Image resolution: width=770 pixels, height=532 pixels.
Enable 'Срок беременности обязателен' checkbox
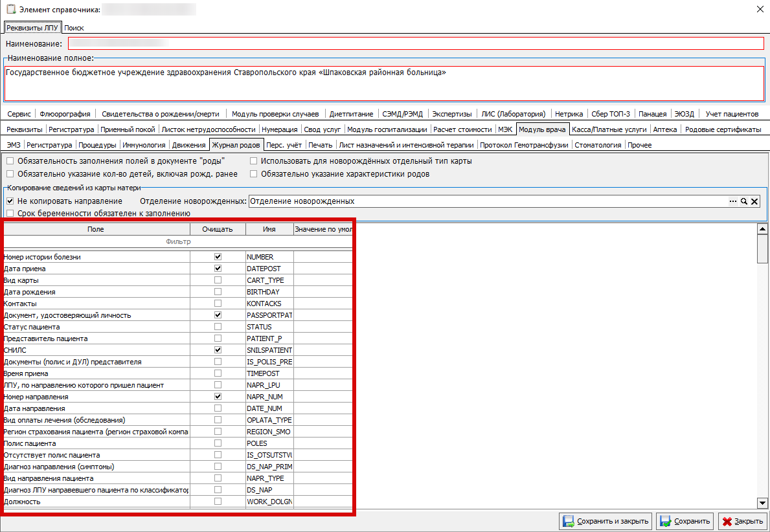10,214
